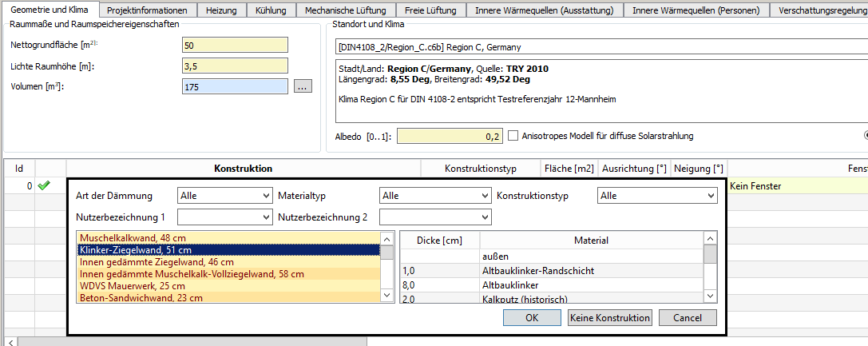Viewport: 868px width, 346px height.
Task: Click the Konstruktion column header
Action: (x=243, y=169)
